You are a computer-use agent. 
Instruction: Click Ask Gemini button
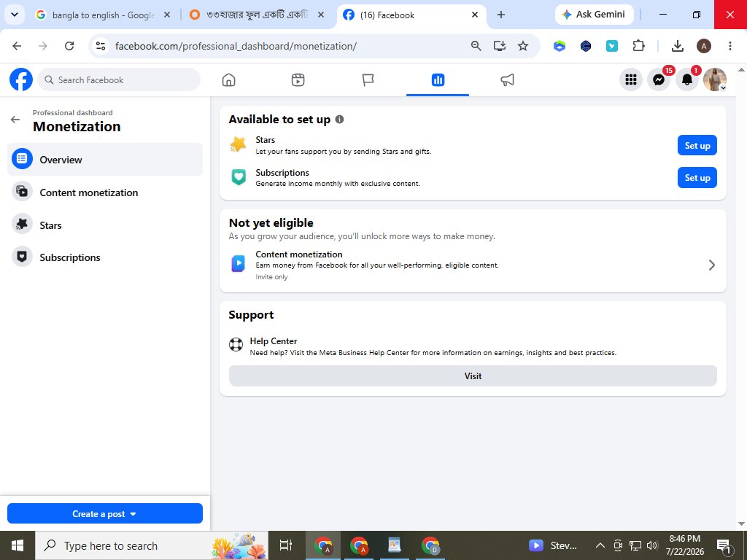click(x=594, y=15)
